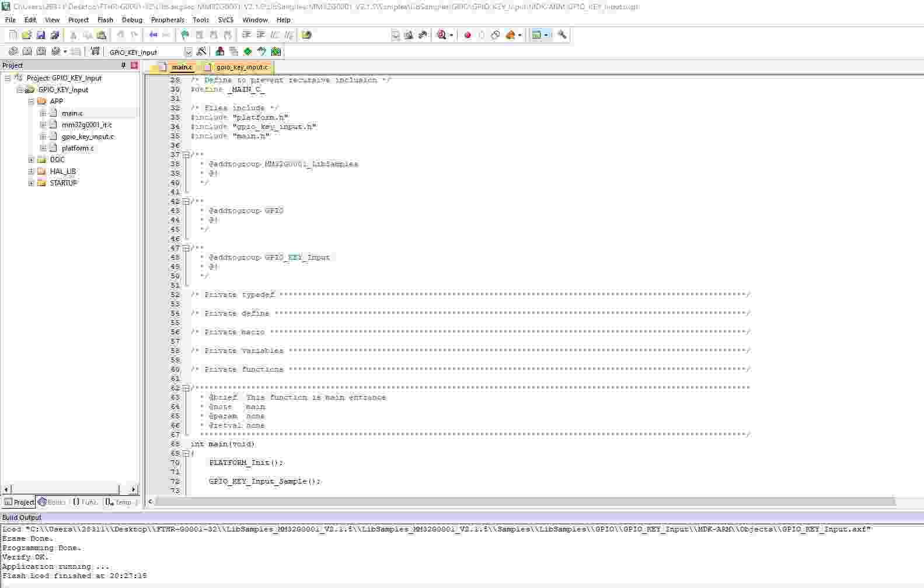The width and height of the screenshot is (924, 588).
Task: Switch to the main.c editor tab
Action: point(176,67)
